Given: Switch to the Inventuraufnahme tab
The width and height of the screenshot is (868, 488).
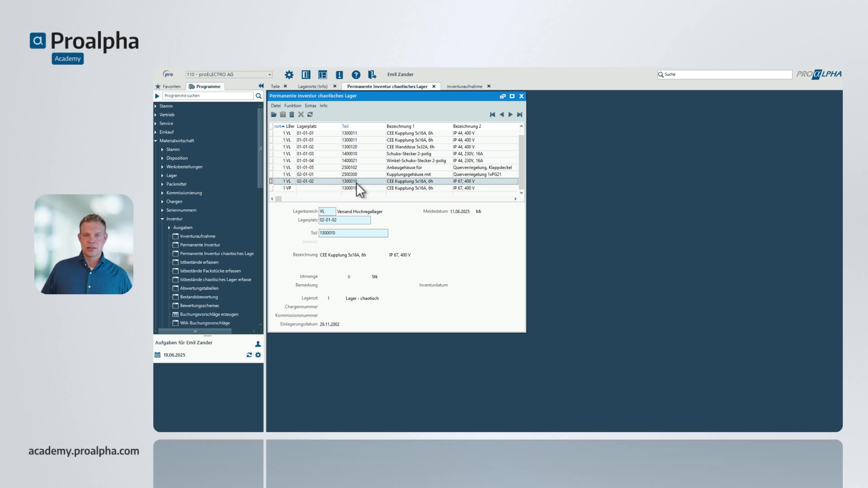Looking at the screenshot, I should [464, 87].
